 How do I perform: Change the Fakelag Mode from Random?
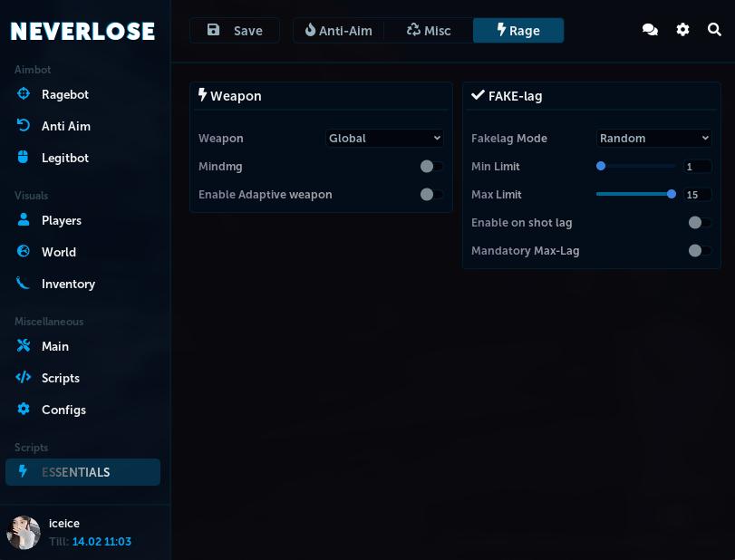coord(654,138)
